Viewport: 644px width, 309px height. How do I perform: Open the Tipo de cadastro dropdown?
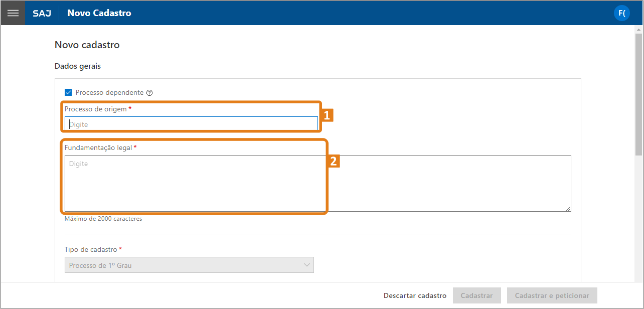(x=189, y=265)
